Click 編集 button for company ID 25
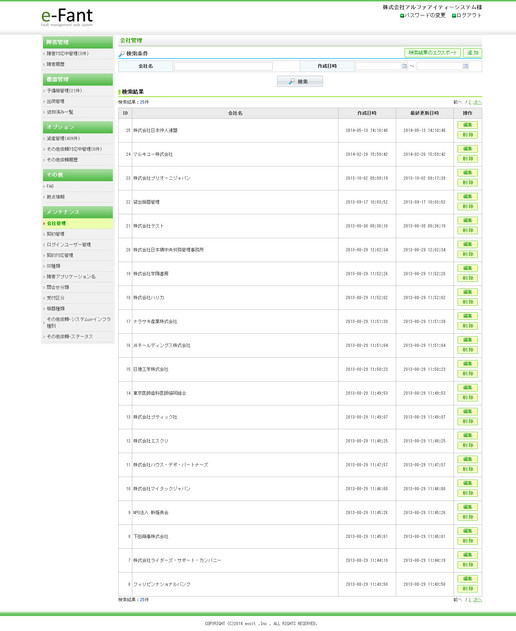Image resolution: width=516 pixels, height=631 pixels. point(467,125)
